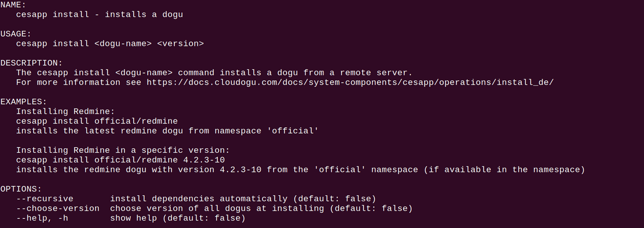Image resolution: width=644 pixels, height=228 pixels.
Task: Click the 'cesapp install - installs a dogu' line
Action: tap(99, 15)
